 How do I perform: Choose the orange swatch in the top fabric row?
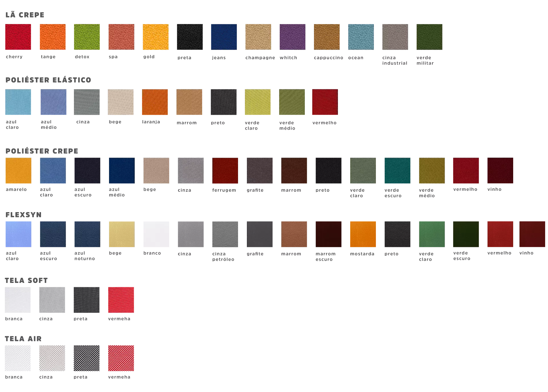click(52, 37)
